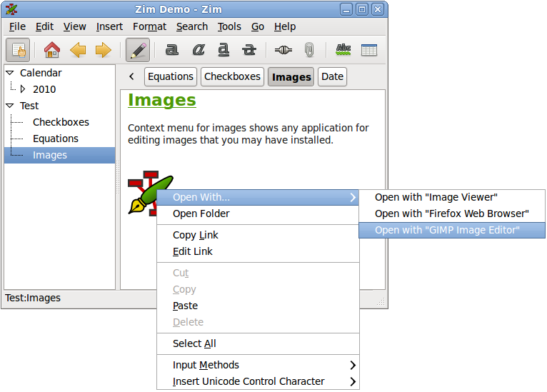Click the paperclip attach file icon
This screenshot has width=547, height=392.
(x=308, y=50)
